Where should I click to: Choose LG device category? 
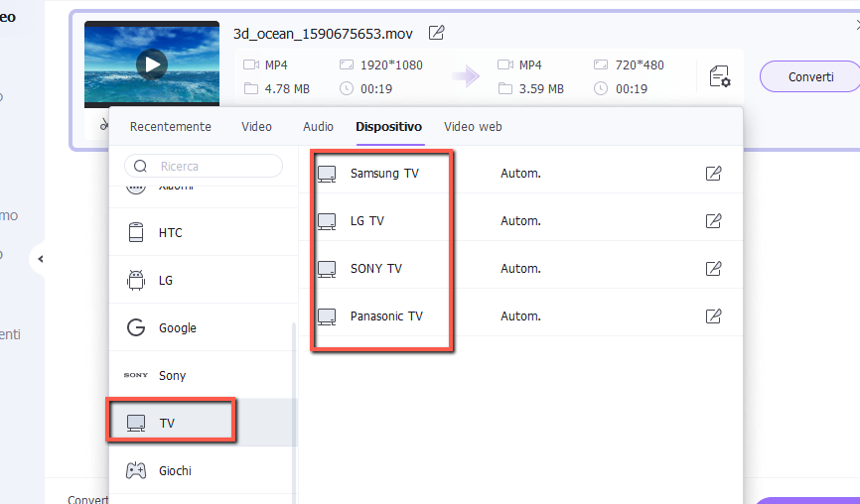pos(165,281)
